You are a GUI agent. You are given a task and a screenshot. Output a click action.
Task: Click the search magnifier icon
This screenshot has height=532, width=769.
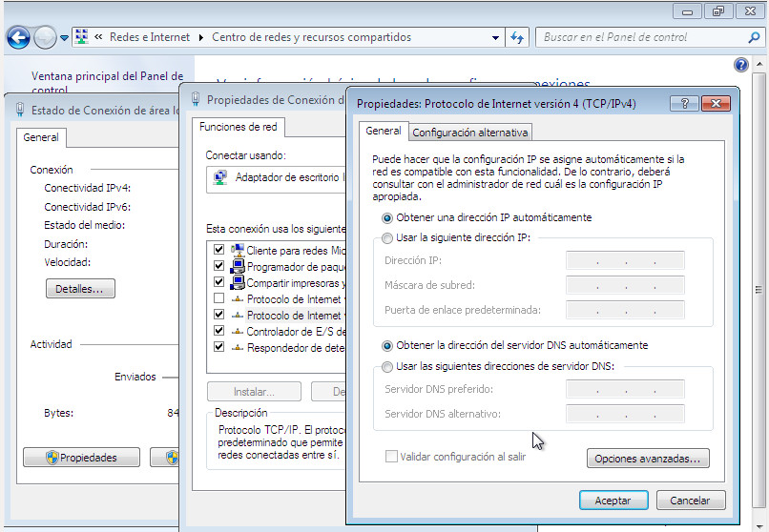754,38
